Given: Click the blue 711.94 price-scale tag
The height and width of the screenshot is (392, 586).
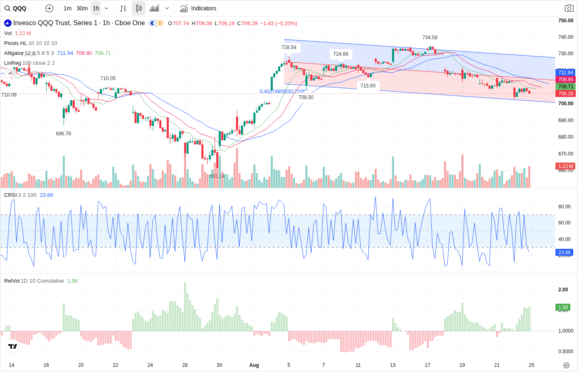Looking at the screenshot, I should point(565,73).
